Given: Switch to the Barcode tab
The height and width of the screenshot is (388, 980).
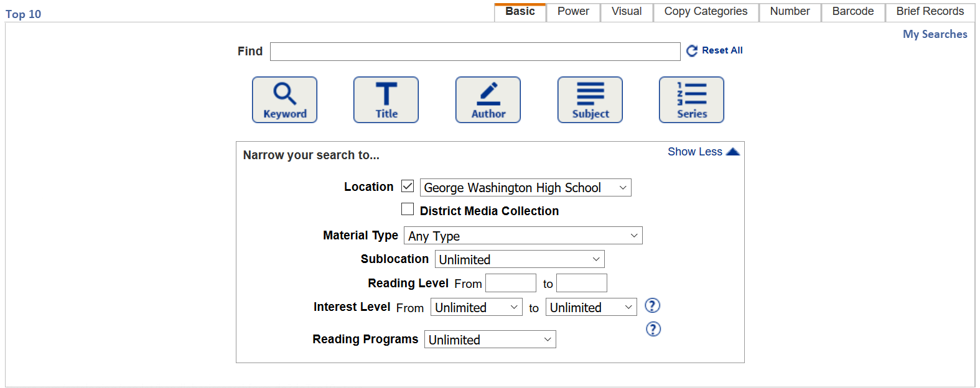Looking at the screenshot, I should click(x=852, y=11).
